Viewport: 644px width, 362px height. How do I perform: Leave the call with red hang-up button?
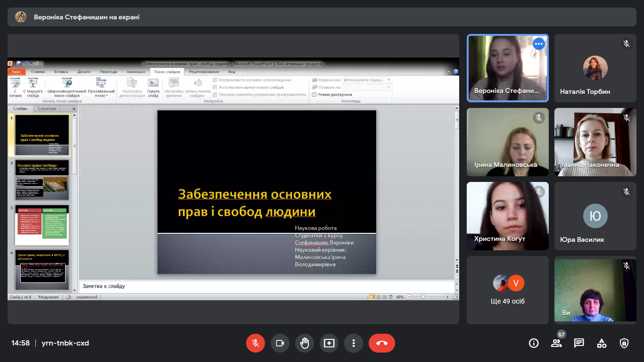(x=382, y=343)
